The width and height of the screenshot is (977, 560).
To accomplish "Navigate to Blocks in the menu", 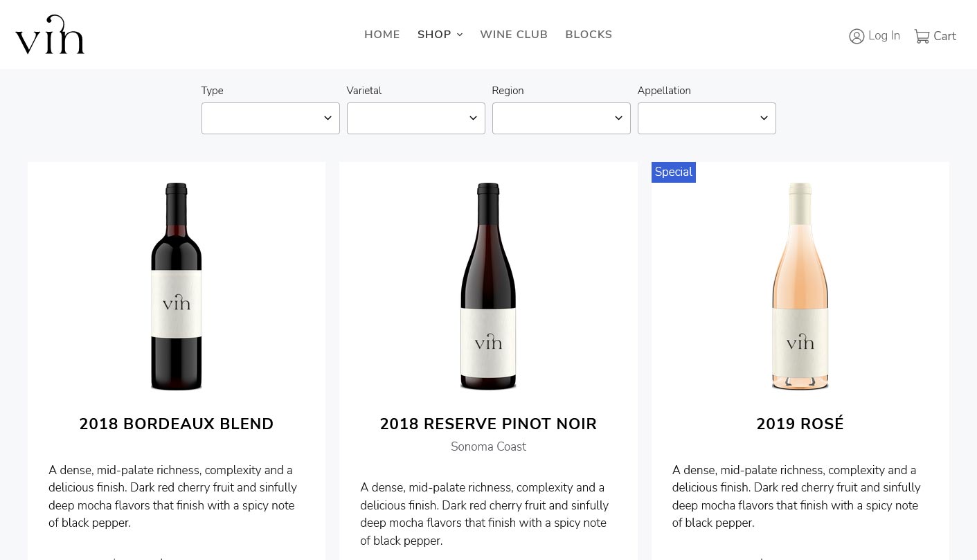I will pos(589,35).
